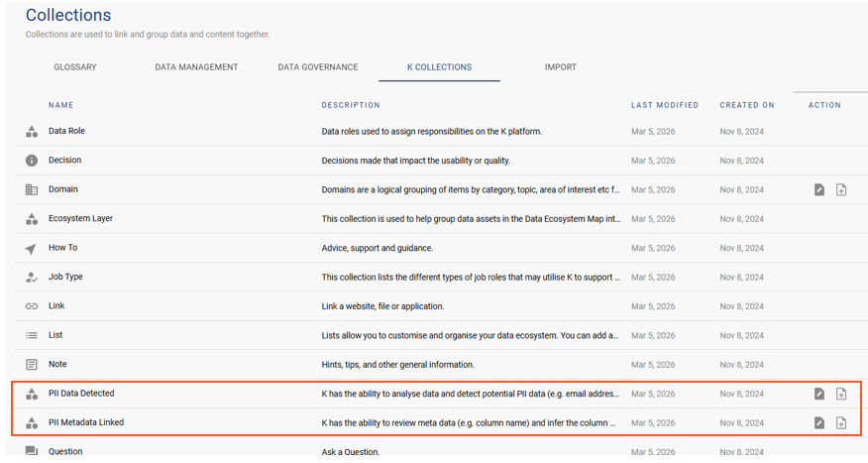Open the Data Role collection
The width and height of the screenshot is (868, 463).
(x=67, y=131)
